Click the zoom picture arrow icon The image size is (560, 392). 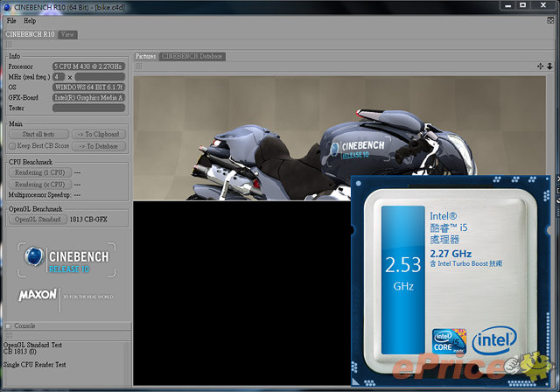click(x=549, y=66)
